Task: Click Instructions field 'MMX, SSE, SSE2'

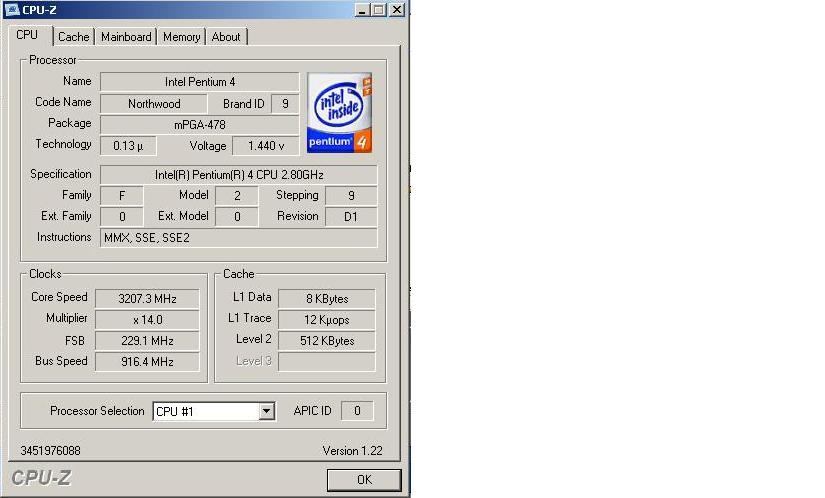Action: pyautogui.click(x=239, y=238)
